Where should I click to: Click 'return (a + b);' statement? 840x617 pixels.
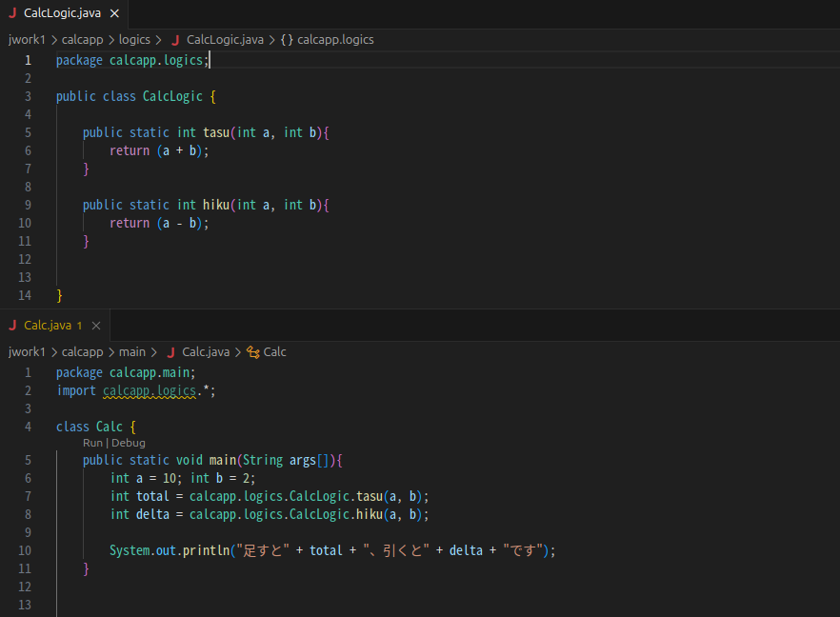point(159,151)
